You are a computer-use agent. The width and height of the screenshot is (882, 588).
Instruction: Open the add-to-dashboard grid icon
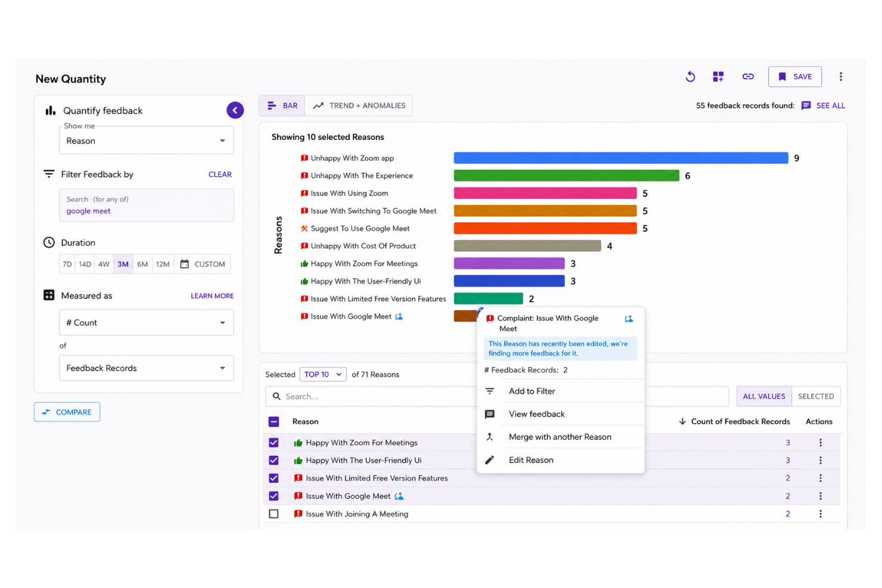click(x=718, y=76)
